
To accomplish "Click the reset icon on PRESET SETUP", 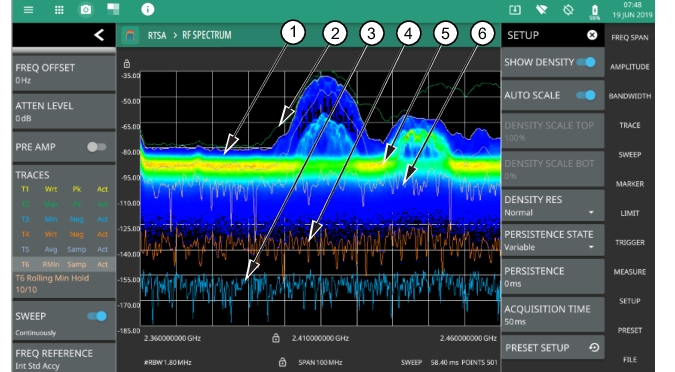I will (594, 347).
